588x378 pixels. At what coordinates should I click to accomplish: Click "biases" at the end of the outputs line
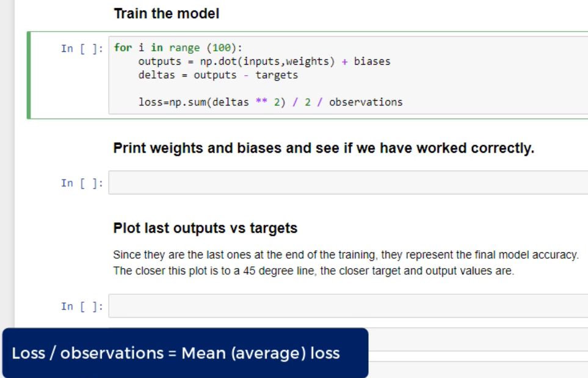click(375, 62)
